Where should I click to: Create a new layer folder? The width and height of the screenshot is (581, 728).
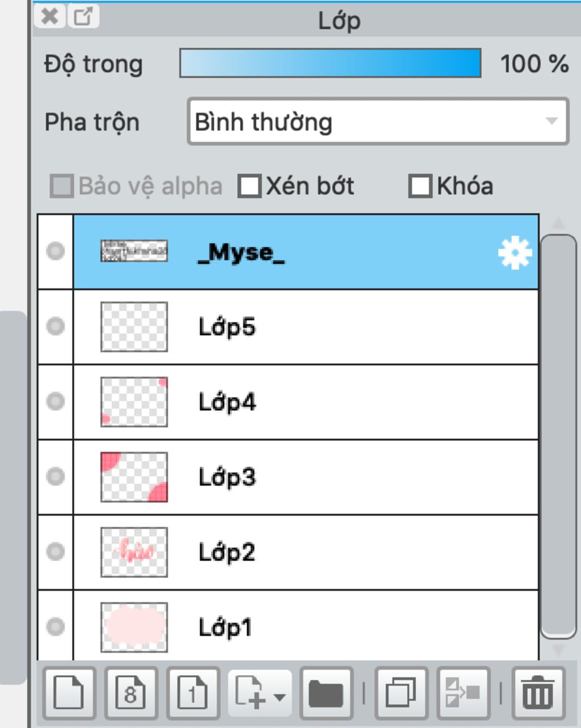click(x=326, y=693)
